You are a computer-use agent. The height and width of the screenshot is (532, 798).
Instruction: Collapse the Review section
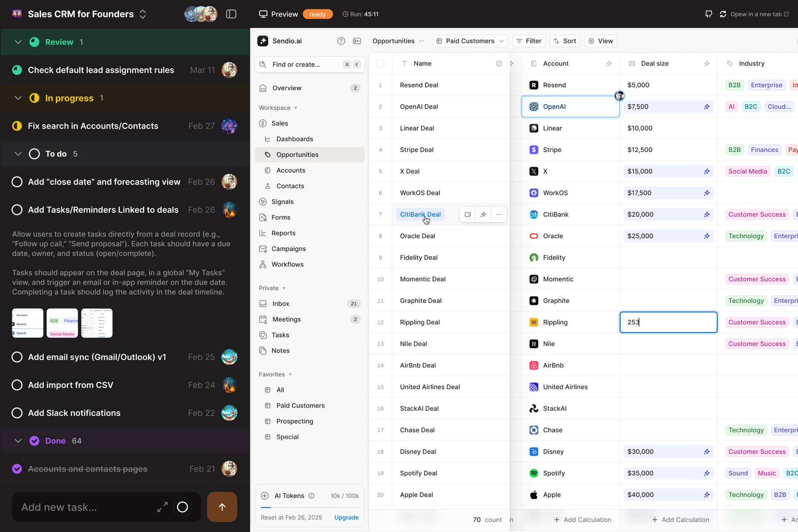(18, 42)
